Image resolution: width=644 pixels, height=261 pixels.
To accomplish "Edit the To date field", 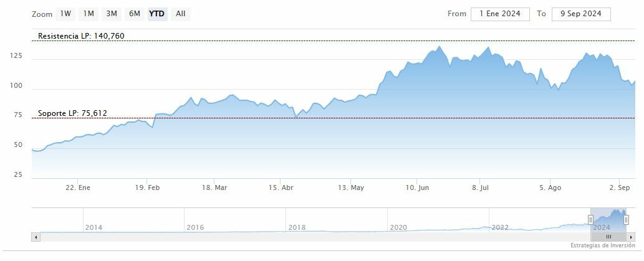I will (582, 14).
